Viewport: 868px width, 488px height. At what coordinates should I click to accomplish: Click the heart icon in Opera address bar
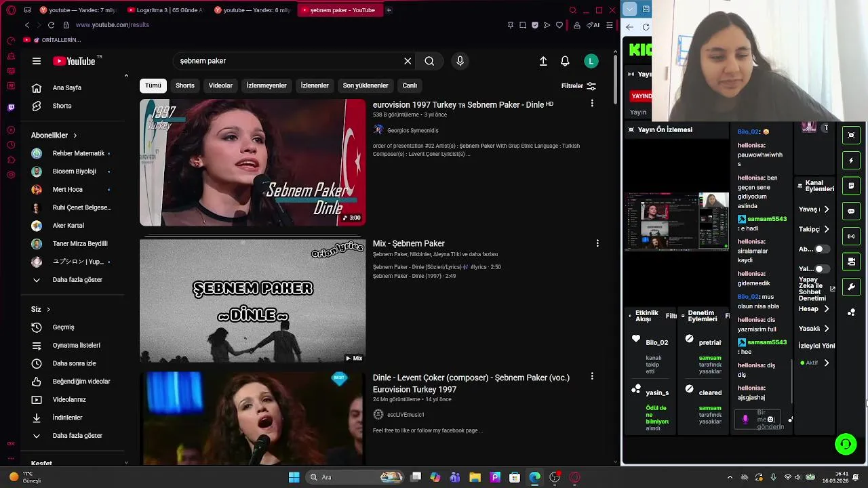point(559,25)
